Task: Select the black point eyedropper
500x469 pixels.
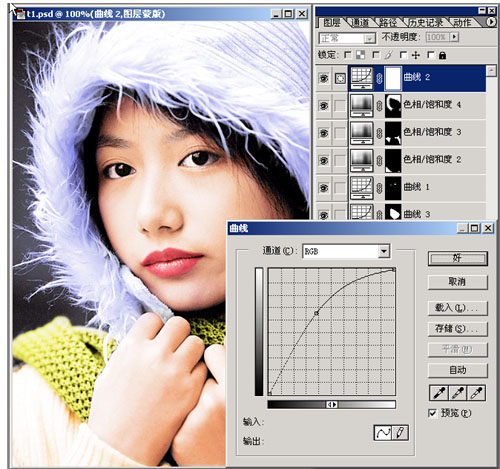Action: (x=439, y=393)
